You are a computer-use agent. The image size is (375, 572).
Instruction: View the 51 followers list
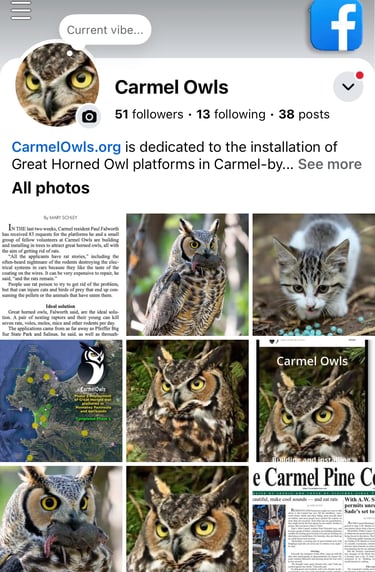(149, 114)
